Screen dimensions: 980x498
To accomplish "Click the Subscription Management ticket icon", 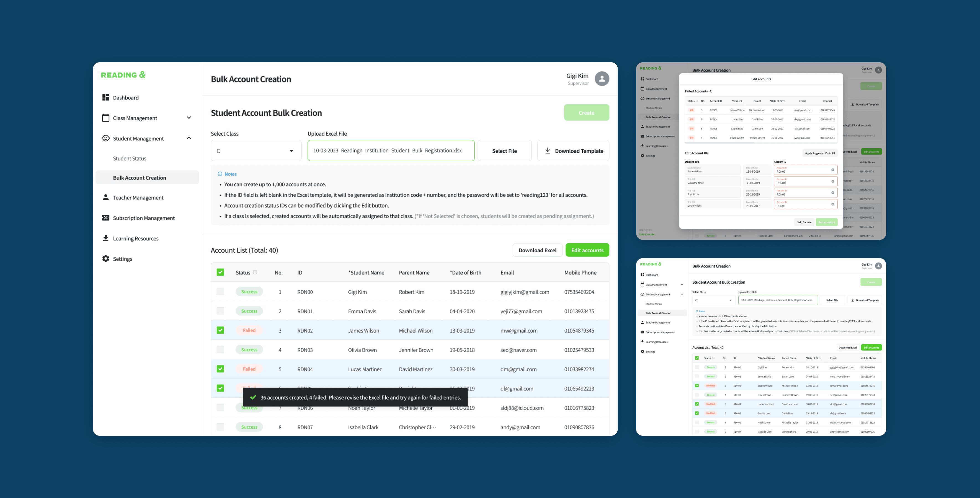I will (x=105, y=217).
